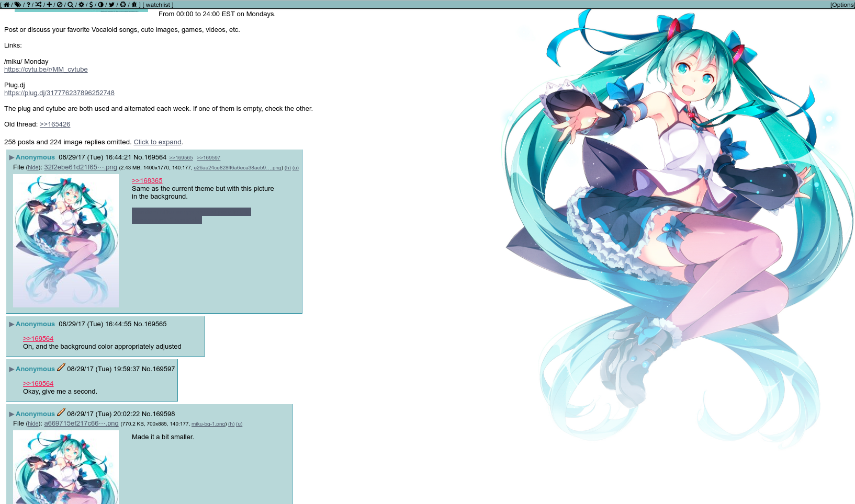Click post number No.169597
855x504 pixels.
(x=159, y=369)
